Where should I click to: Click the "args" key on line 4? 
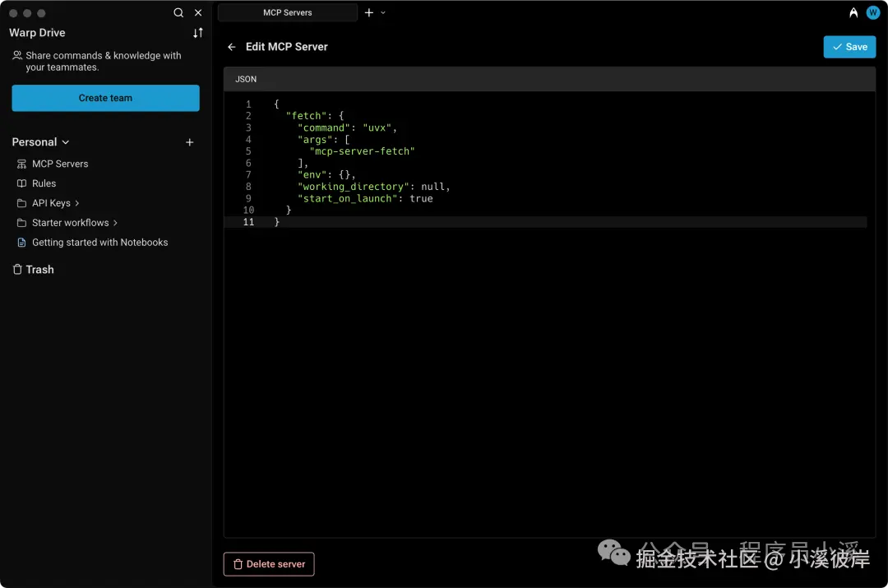point(314,140)
